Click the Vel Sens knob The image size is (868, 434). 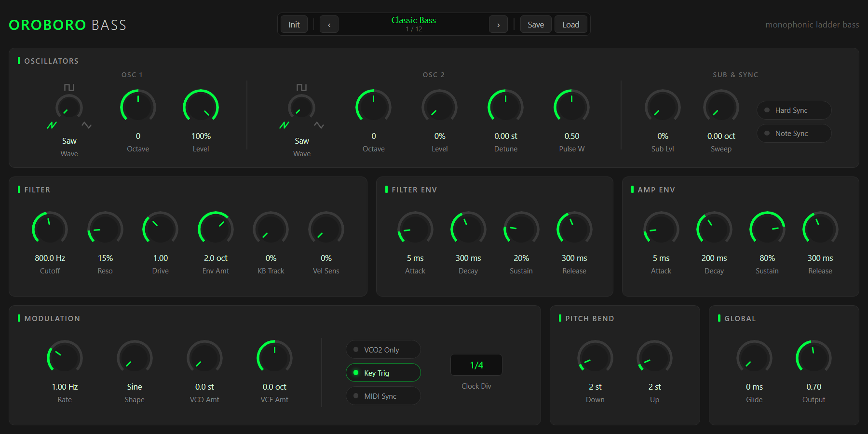[x=326, y=229]
